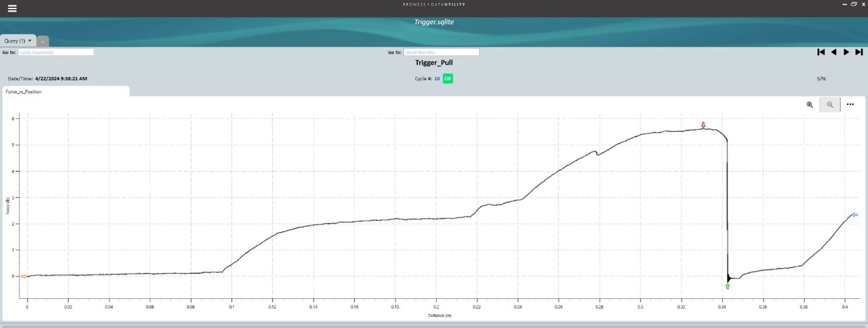Screen dimensions: 868x328
Task: Go to the previous cycle
Action: (x=833, y=52)
